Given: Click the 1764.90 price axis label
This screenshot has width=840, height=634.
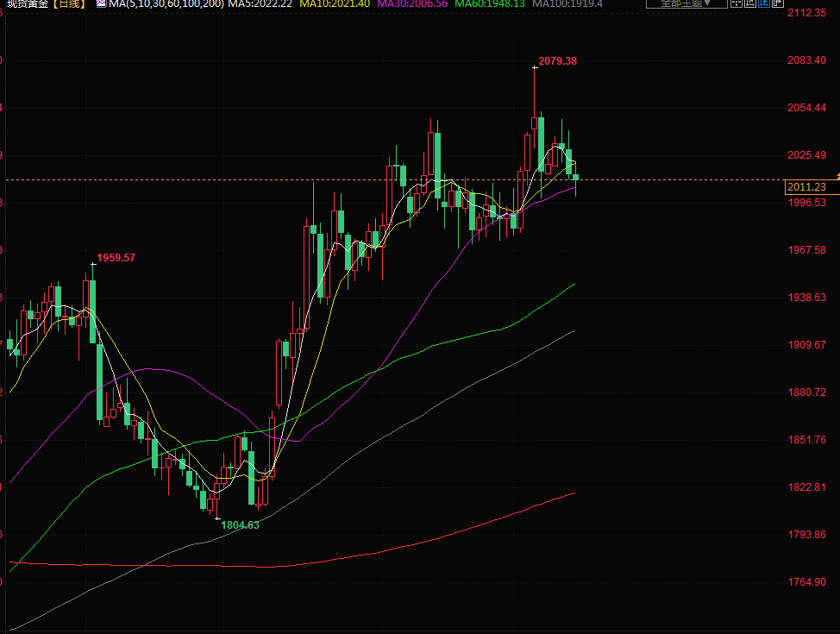Looking at the screenshot, I should 806,582.
